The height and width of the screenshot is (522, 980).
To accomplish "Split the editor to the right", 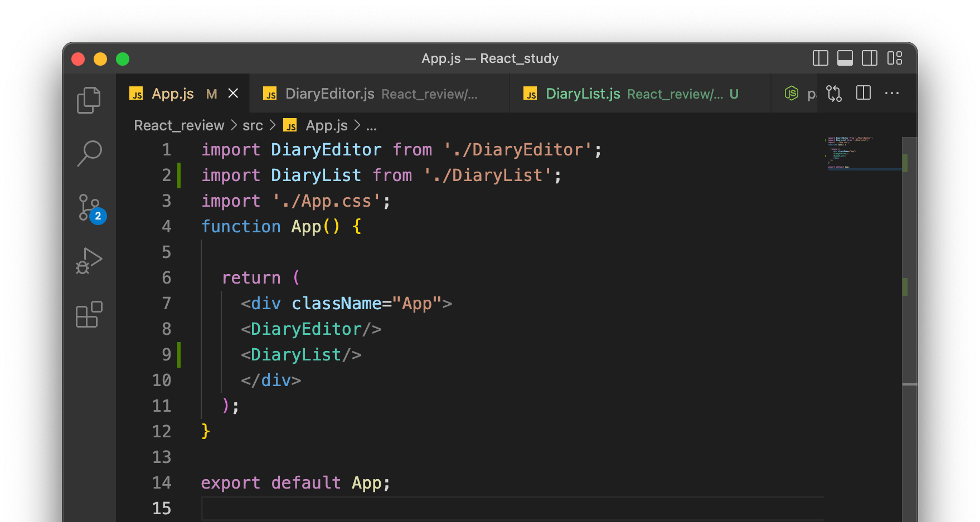I will tap(863, 93).
